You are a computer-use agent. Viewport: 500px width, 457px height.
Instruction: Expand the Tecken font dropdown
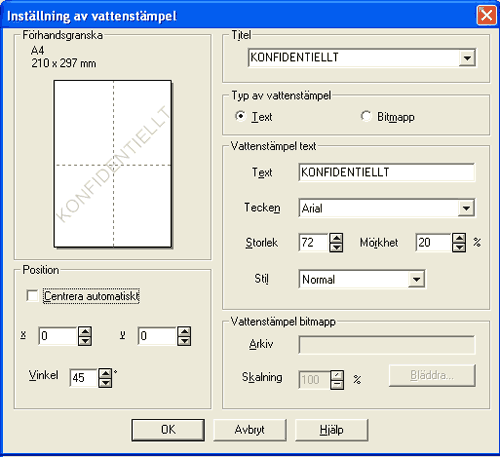tap(466, 208)
